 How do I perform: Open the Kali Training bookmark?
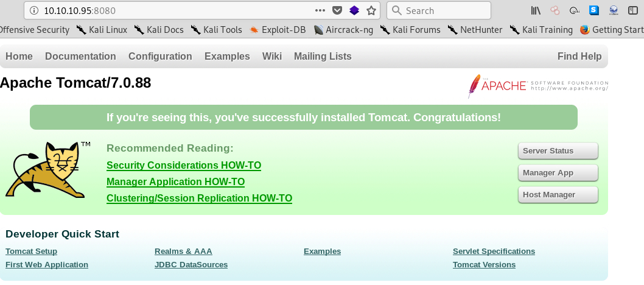[x=541, y=30]
